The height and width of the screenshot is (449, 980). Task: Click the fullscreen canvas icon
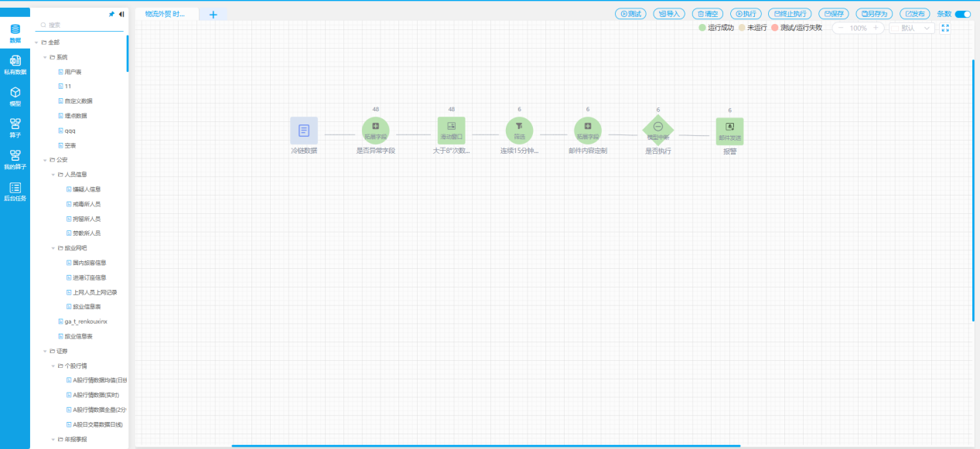[944, 28]
